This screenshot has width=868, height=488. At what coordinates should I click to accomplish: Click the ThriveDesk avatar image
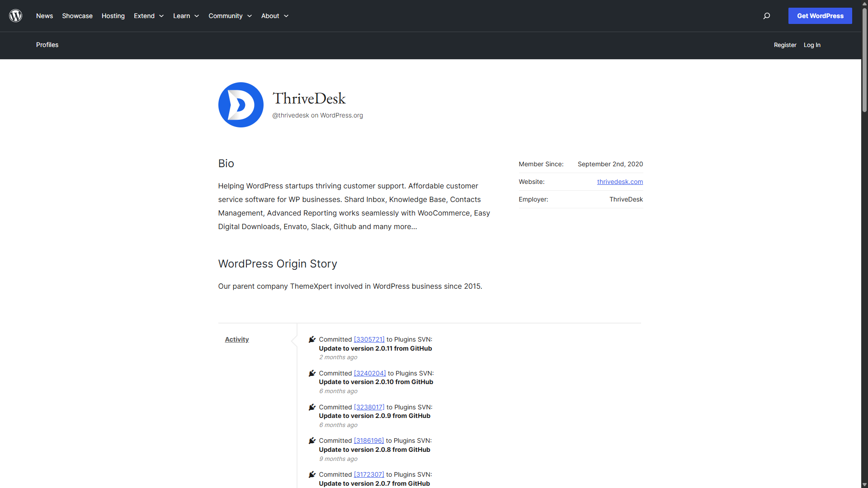click(x=241, y=105)
